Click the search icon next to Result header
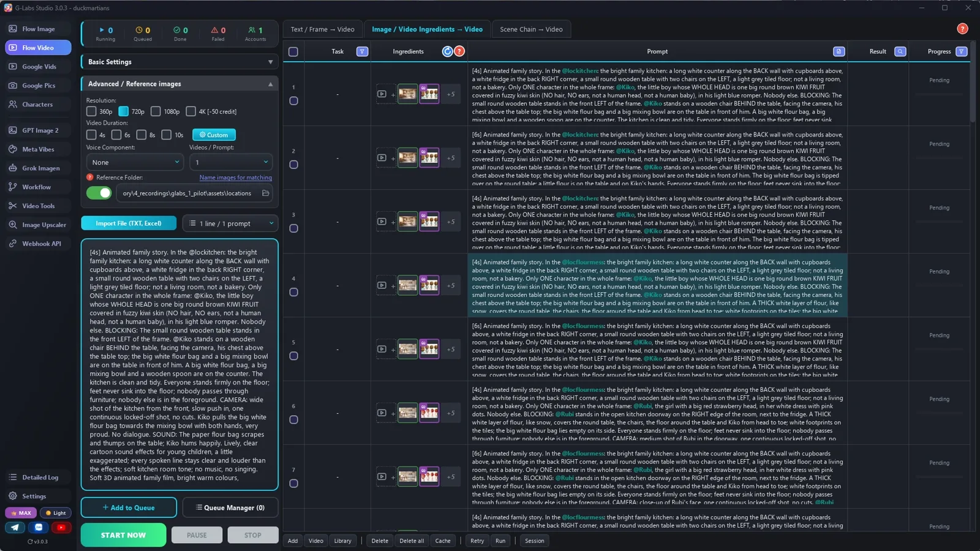The height and width of the screenshot is (551, 980). click(900, 51)
